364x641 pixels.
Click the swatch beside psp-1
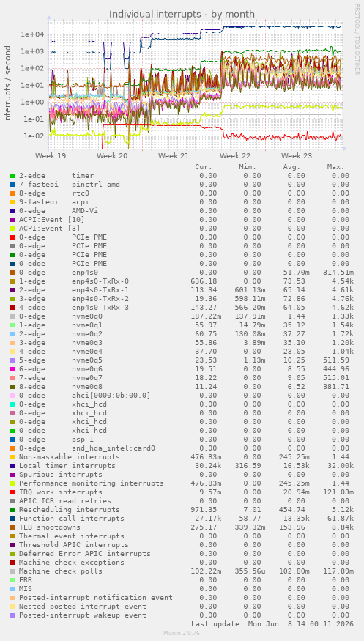pyautogui.click(x=12, y=440)
